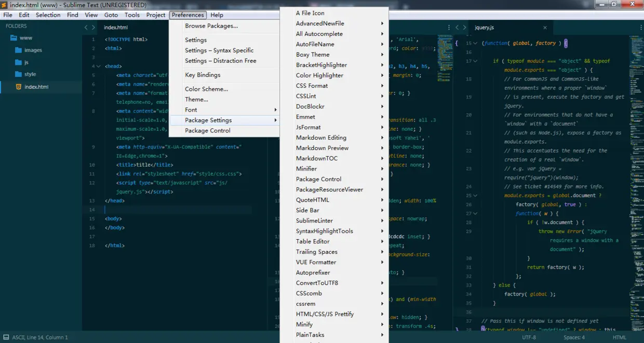Go to next tab in jquery.js pane
644x343 pixels.
tap(464, 28)
